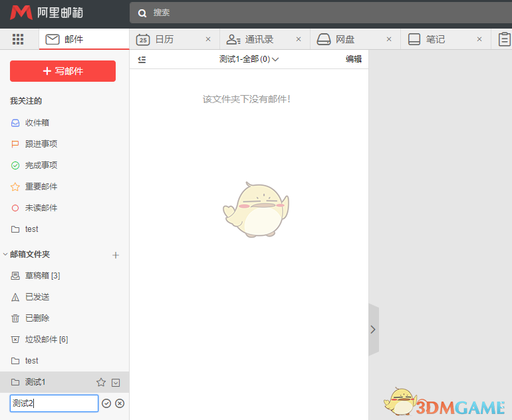
Task: Switch to the 日历 tab
Action: [x=164, y=39]
